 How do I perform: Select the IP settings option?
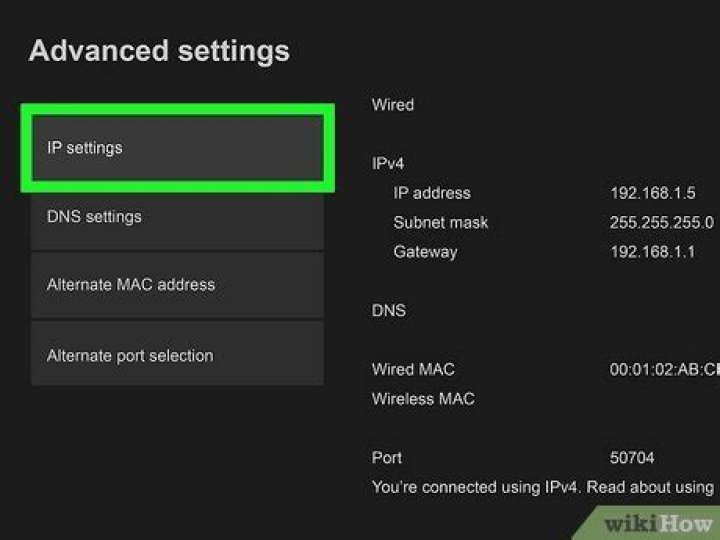176,149
